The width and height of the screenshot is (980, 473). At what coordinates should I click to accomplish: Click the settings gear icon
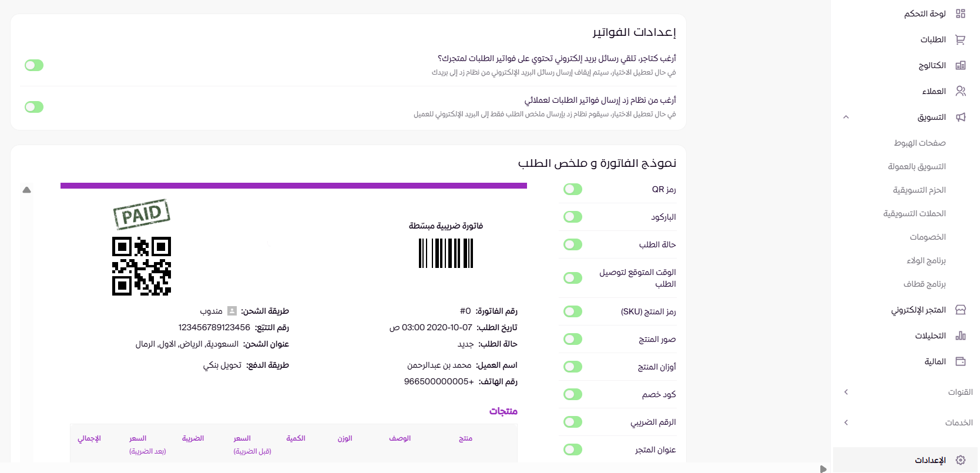961,460
